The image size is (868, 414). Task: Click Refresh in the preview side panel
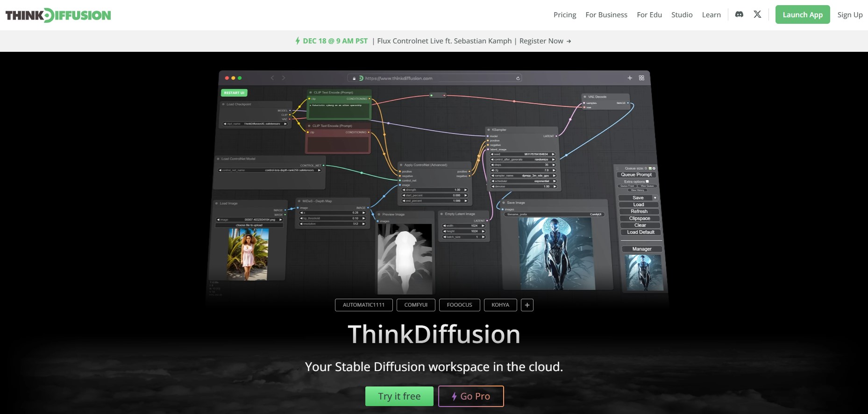(x=639, y=211)
